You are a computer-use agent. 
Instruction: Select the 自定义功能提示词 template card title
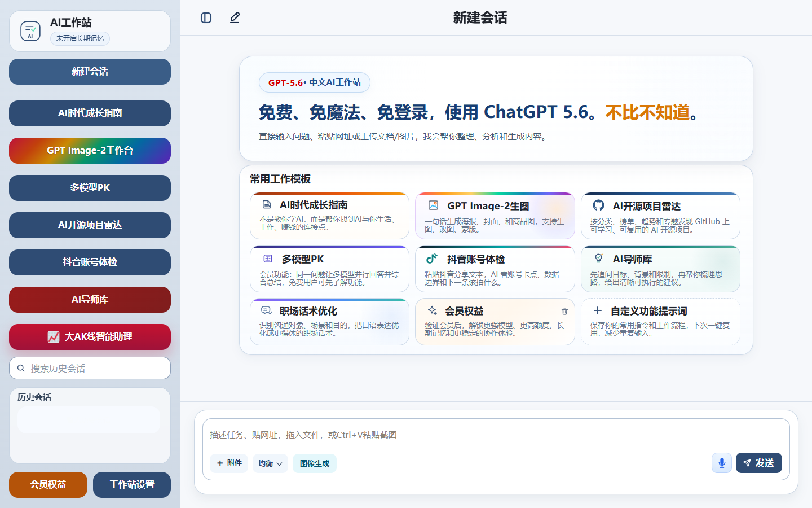pos(648,311)
